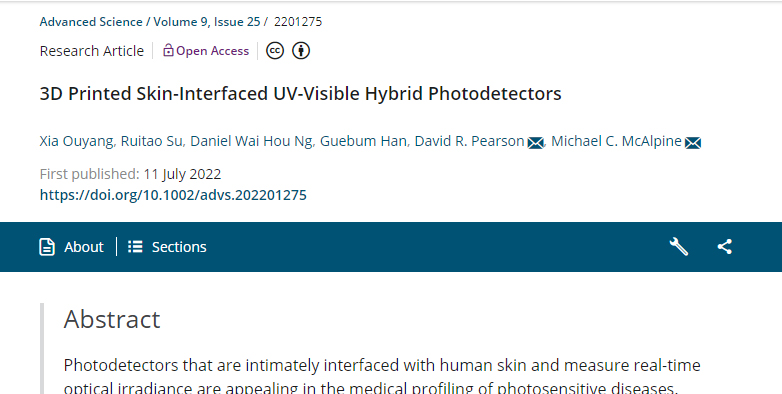Click the Sections list icon
782x394 pixels.
(x=135, y=247)
